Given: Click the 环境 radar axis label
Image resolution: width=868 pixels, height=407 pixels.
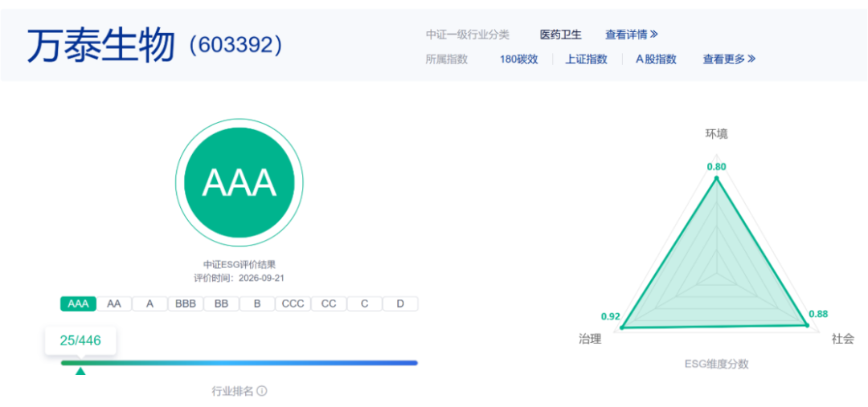Looking at the screenshot, I should pos(716,134).
